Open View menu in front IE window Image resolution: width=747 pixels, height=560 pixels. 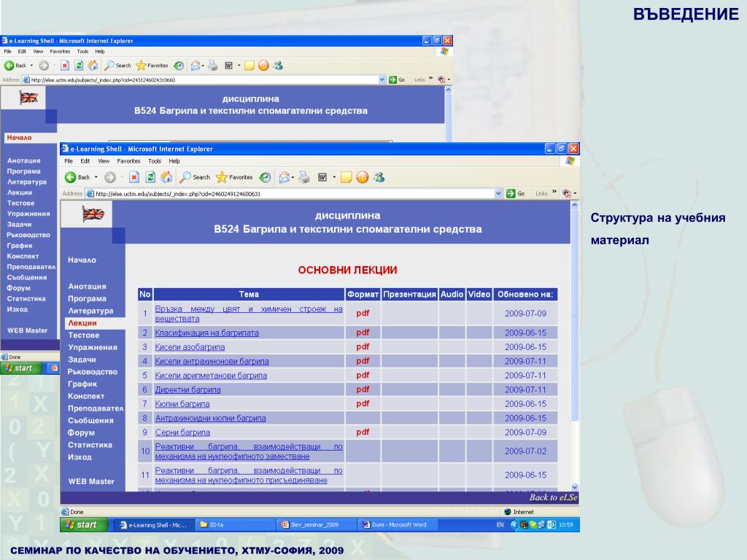104,161
